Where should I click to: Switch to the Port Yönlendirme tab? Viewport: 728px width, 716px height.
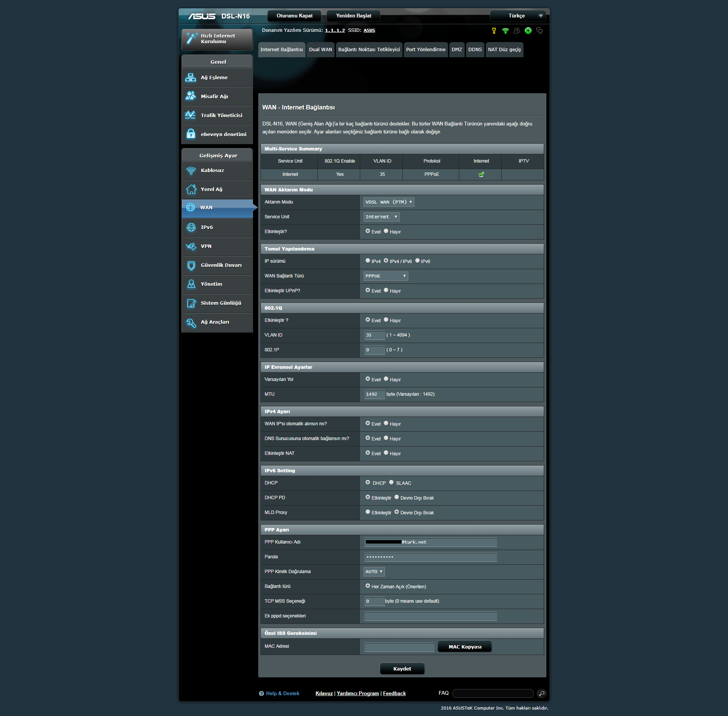(425, 50)
